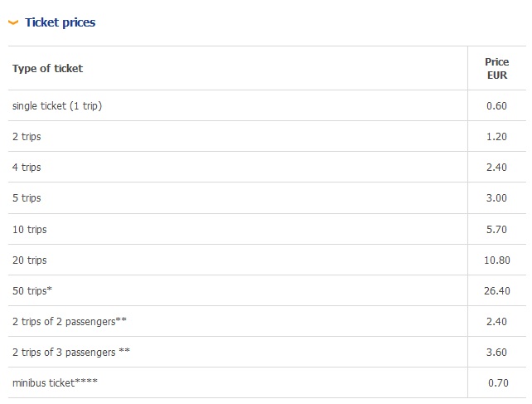Viewport: 532px width, 404px height.
Task: Click the 2 trips of 3 passengers row
Action: [x=70, y=352]
